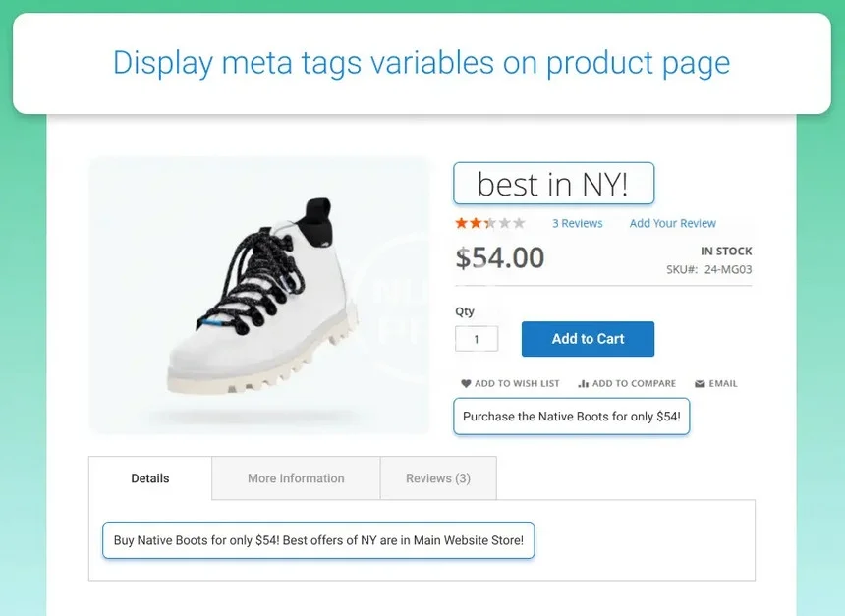Click the EMAIL link text
The width and height of the screenshot is (845, 616).
point(723,384)
